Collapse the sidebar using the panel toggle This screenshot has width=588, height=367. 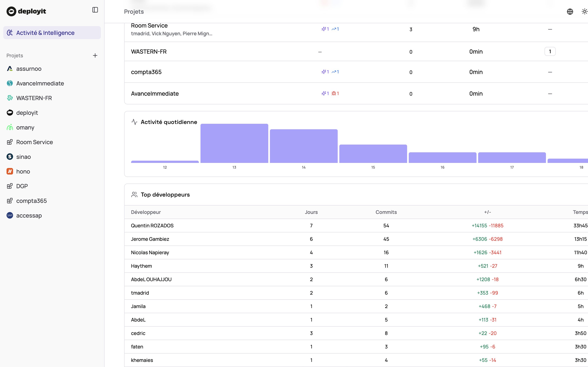[x=95, y=10]
